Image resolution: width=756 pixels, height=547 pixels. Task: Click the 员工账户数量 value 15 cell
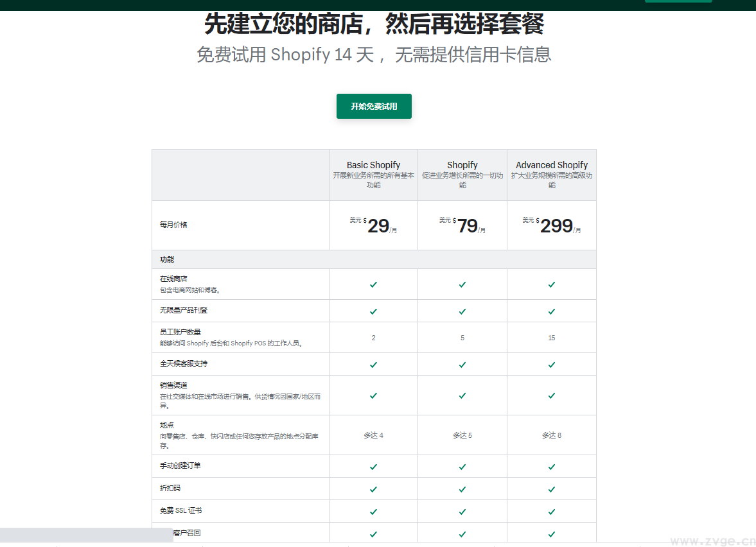[x=551, y=336]
